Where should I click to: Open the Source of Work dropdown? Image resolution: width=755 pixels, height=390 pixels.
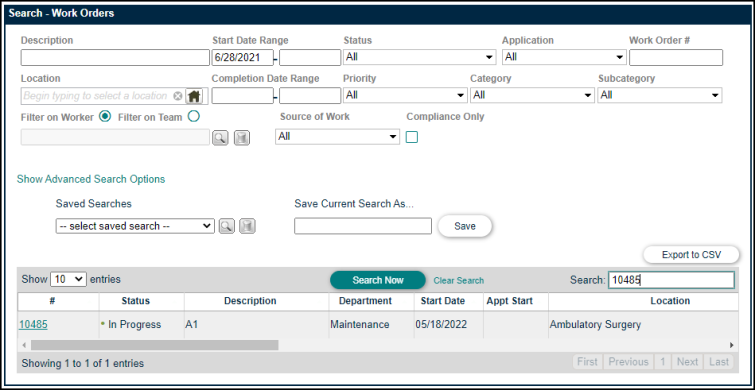338,137
